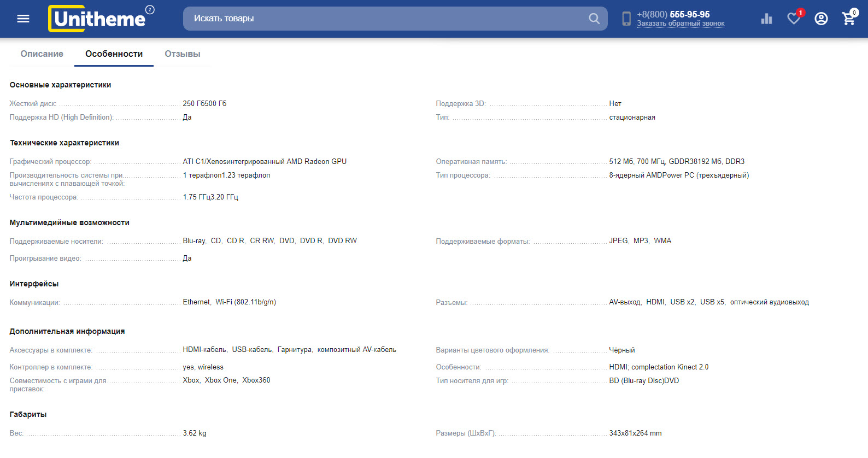Click 'Wi-Fi (802.11b/g/n)' value

click(x=245, y=302)
